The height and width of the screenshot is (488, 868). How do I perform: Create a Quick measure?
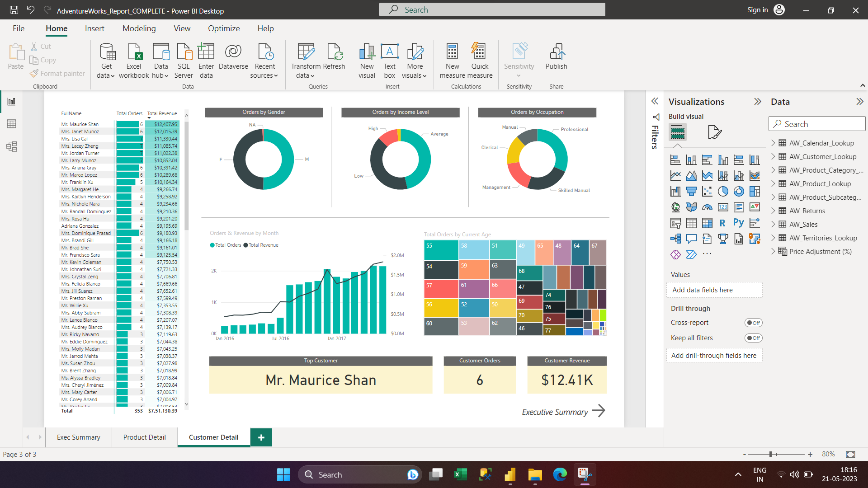click(x=480, y=61)
